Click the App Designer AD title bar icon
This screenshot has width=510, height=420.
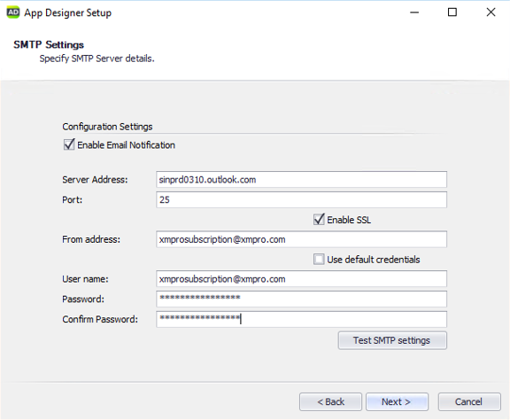(13, 12)
